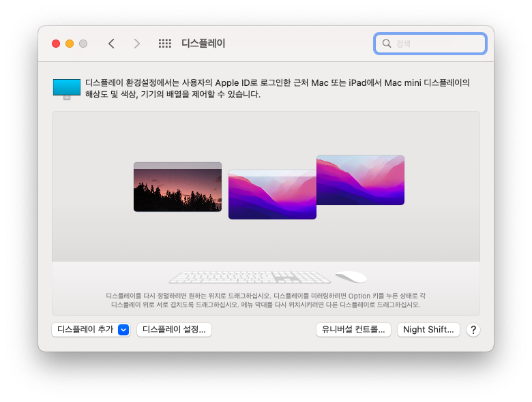
Task: Click the Option 키 rearrange instructions text
Action: coord(266,300)
